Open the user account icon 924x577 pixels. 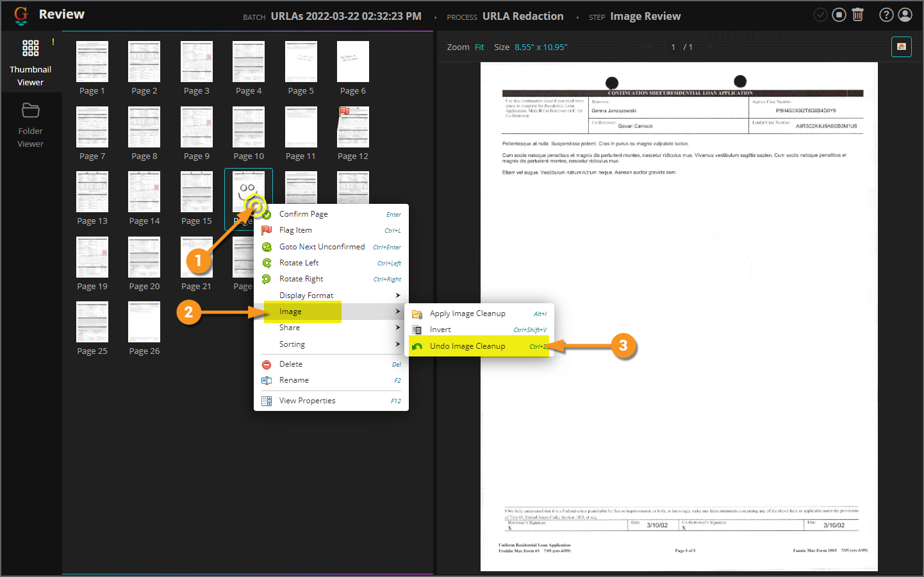pyautogui.click(x=905, y=15)
